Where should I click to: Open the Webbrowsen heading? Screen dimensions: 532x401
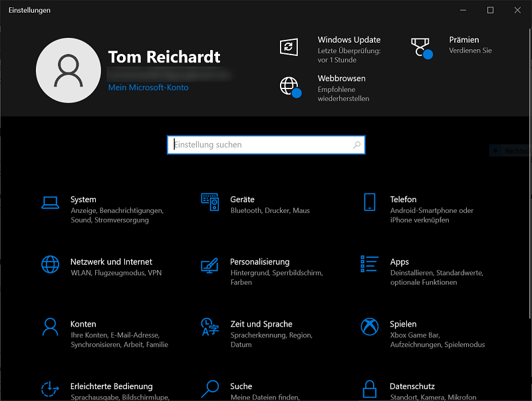point(341,78)
